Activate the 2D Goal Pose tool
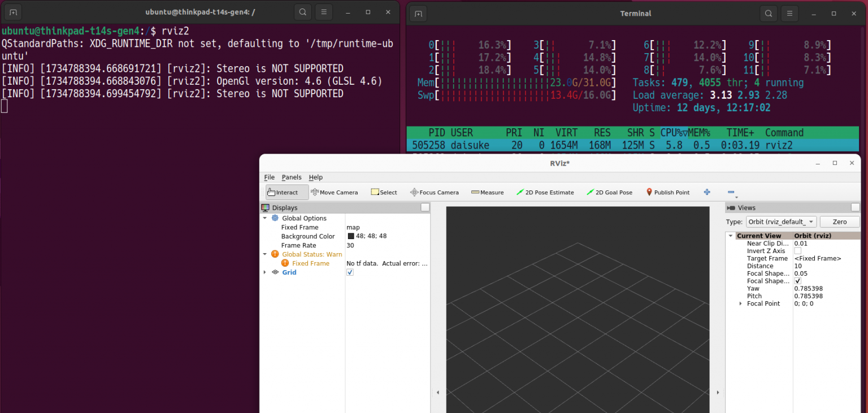868x413 pixels. coord(609,192)
